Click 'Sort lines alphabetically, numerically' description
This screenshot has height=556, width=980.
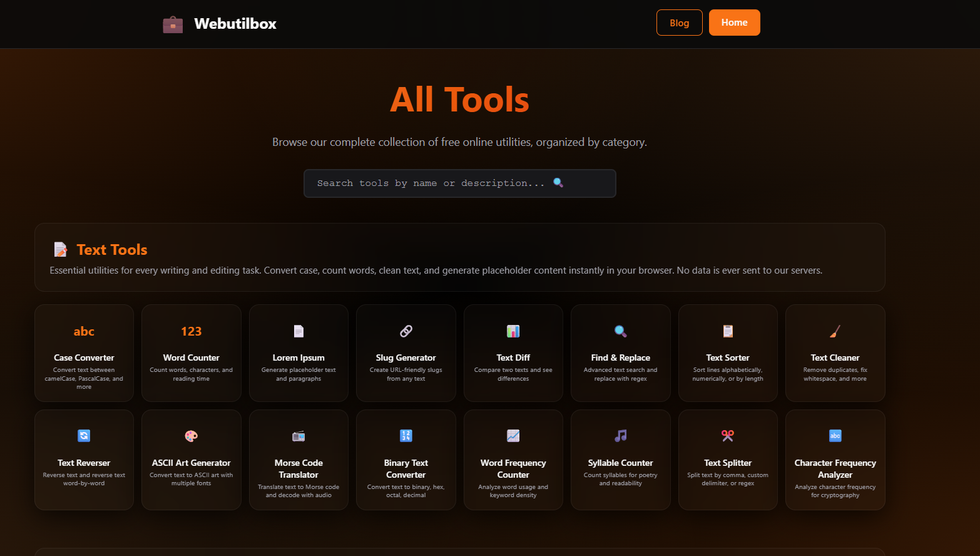728,374
